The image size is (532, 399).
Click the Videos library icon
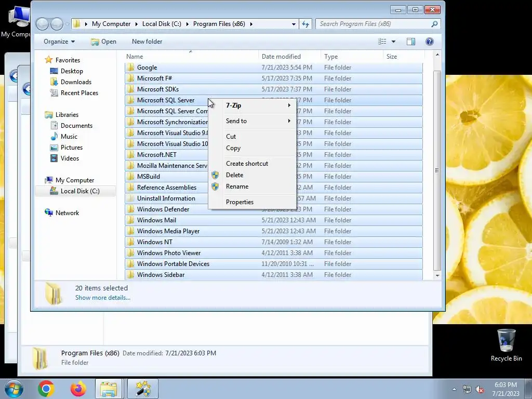(54, 158)
